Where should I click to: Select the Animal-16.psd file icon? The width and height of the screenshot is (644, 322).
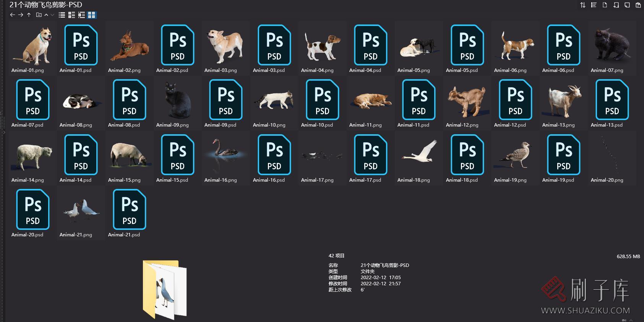tap(274, 155)
